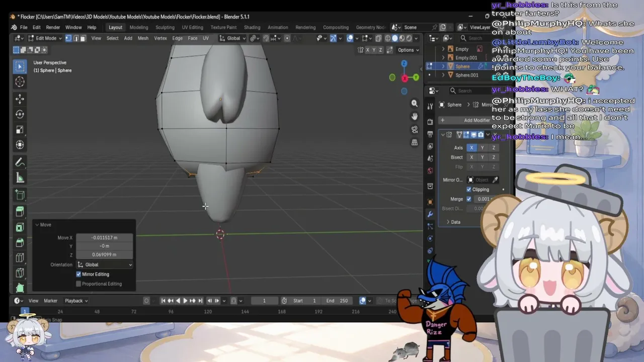Toggle X-ray view in viewport header

point(378,38)
